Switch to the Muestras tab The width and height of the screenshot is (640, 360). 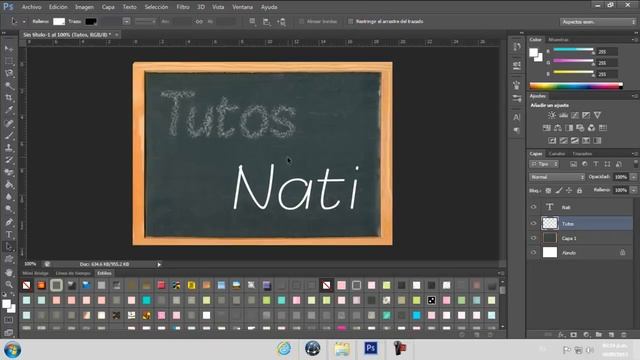click(558, 40)
